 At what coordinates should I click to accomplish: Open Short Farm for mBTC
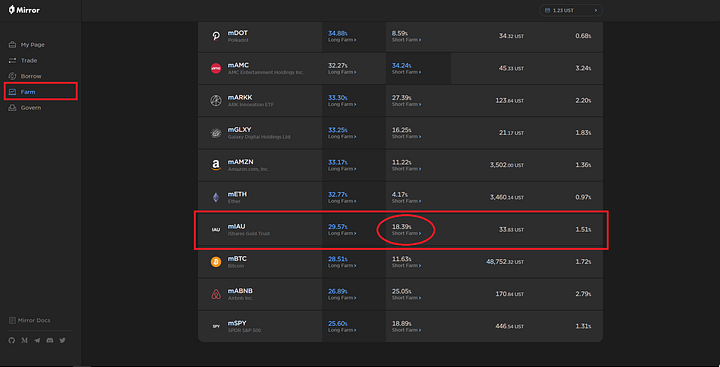coord(406,265)
